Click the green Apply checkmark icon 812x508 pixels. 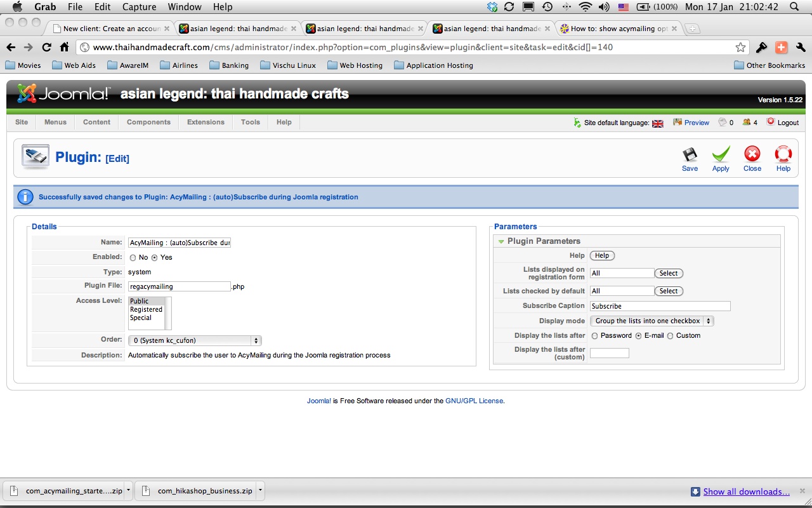(721, 154)
